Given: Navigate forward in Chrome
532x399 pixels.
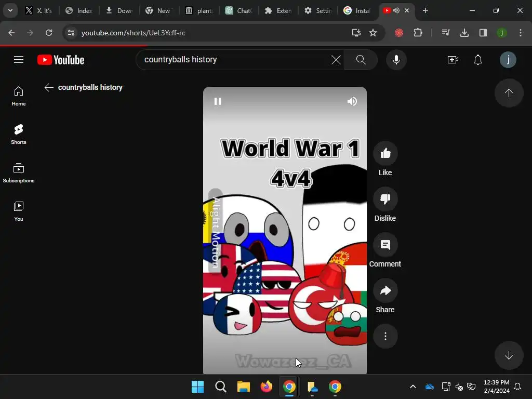Looking at the screenshot, I should 30,33.
